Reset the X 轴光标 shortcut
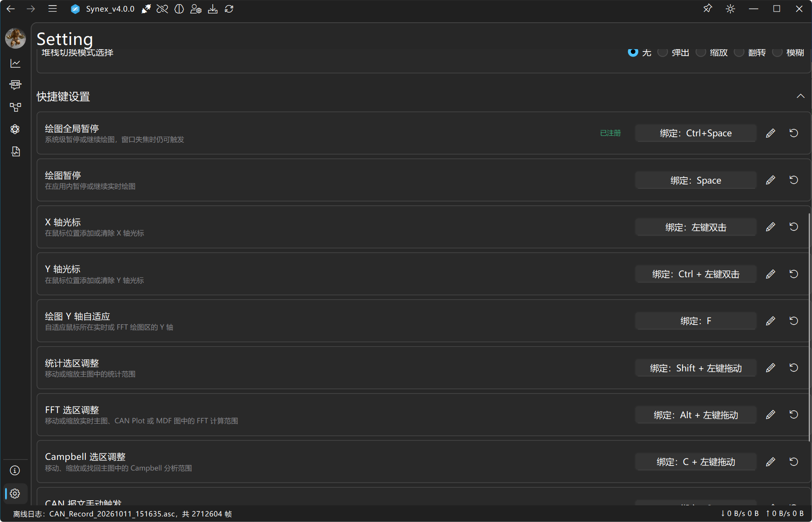The height and width of the screenshot is (522, 812). [793, 227]
